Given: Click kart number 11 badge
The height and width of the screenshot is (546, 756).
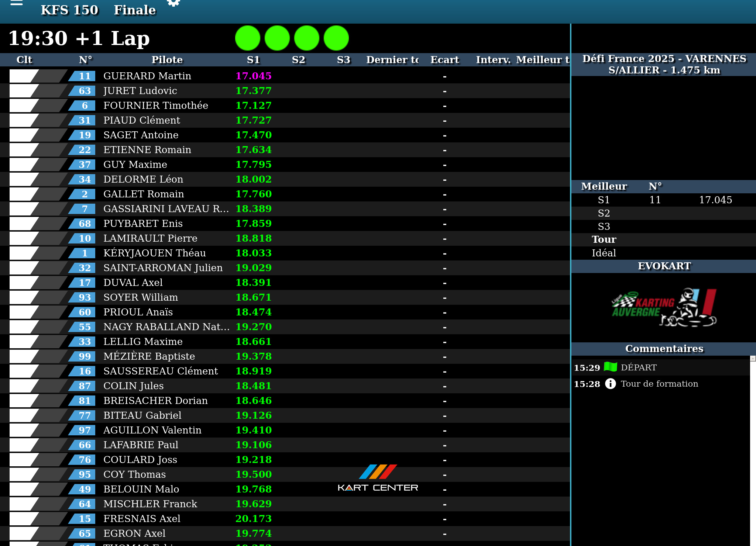Looking at the screenshot, I should coord(84,76).
